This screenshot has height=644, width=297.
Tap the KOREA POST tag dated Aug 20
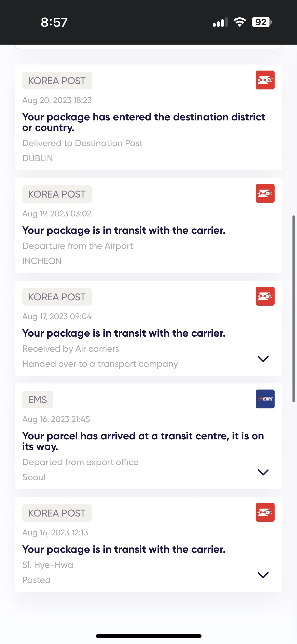57,81
